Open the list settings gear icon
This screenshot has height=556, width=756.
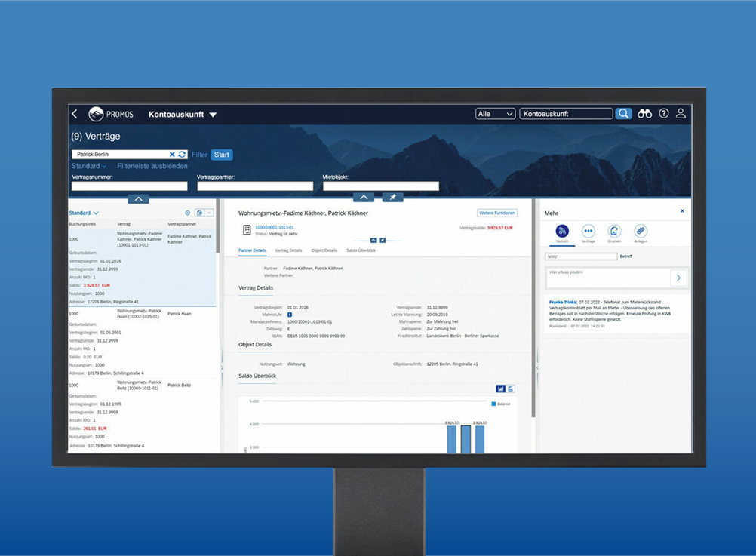(x=188, y=213)
